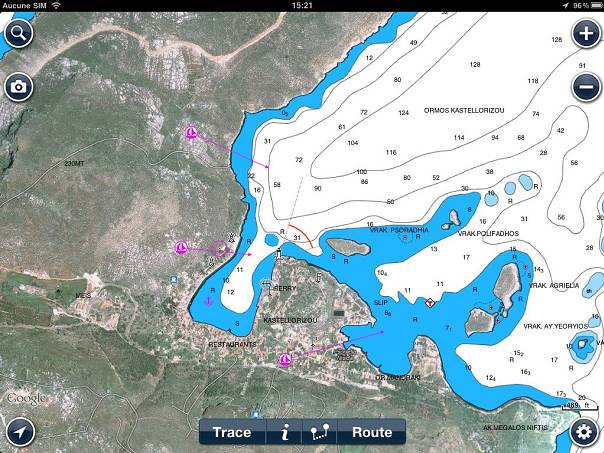This screenshot has width=604, height=453.
Task: Start the Trace function
Action: pyautogui.click(x=232, y=432)
